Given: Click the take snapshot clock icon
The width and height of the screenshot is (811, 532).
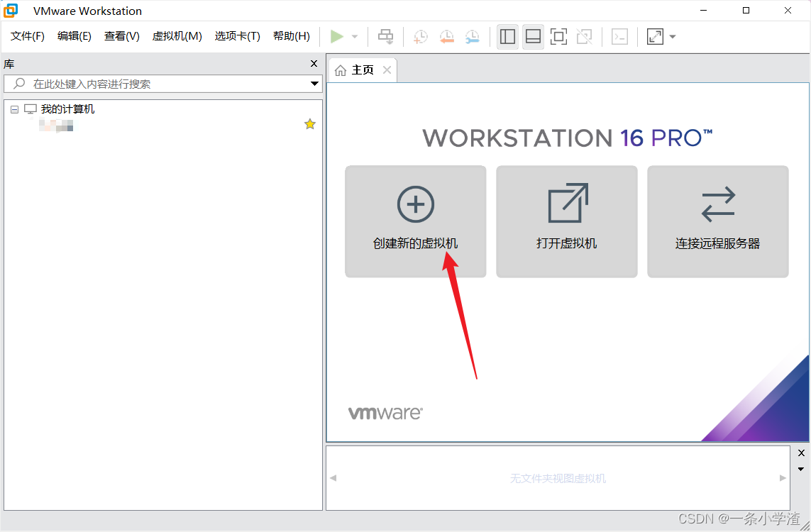Looking at the screenshot, I should click(x=421, y=37).
